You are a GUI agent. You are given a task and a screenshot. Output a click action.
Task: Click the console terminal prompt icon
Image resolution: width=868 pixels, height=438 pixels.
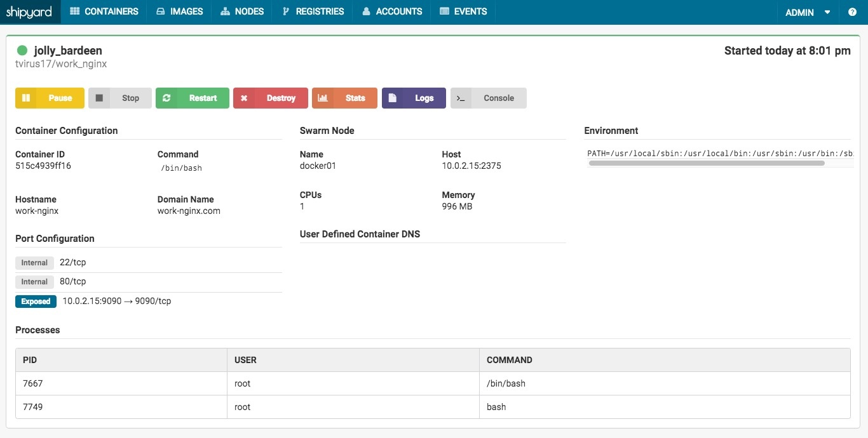pyautogui.click(x=461, y=98)
